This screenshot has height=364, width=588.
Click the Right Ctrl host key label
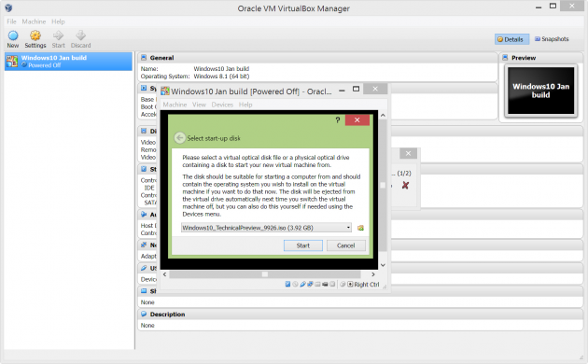coord(367,285)
